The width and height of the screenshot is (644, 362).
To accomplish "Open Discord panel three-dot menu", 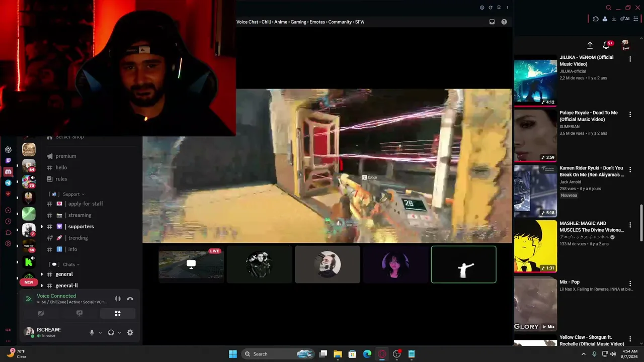I will 507,8.
